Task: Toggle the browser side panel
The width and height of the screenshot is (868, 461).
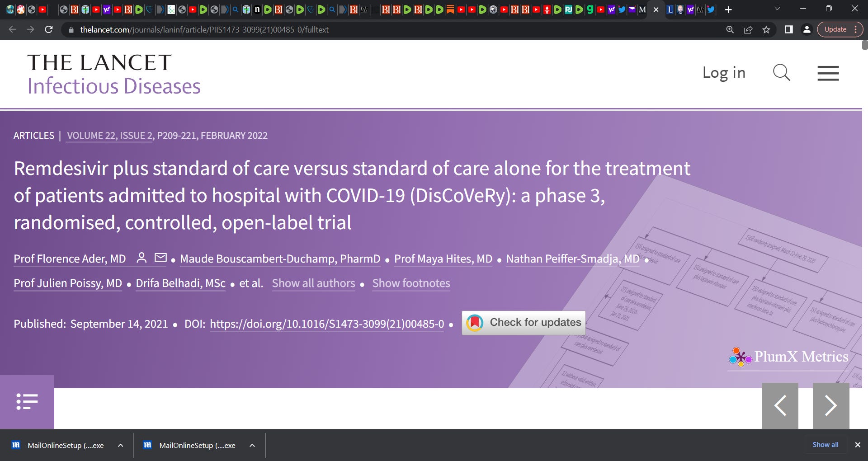Action: [x=789, y=29]
